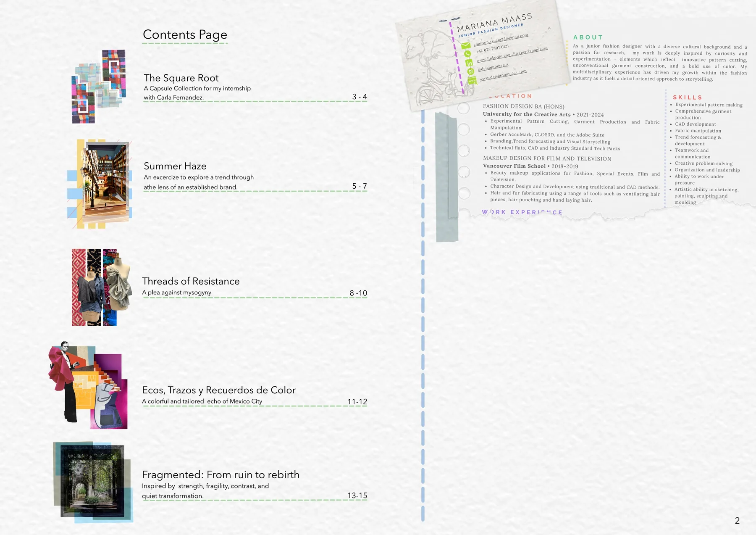Click page range 8 -10
756x535 pixels.
pyautogui.click(x=358, y=293)
